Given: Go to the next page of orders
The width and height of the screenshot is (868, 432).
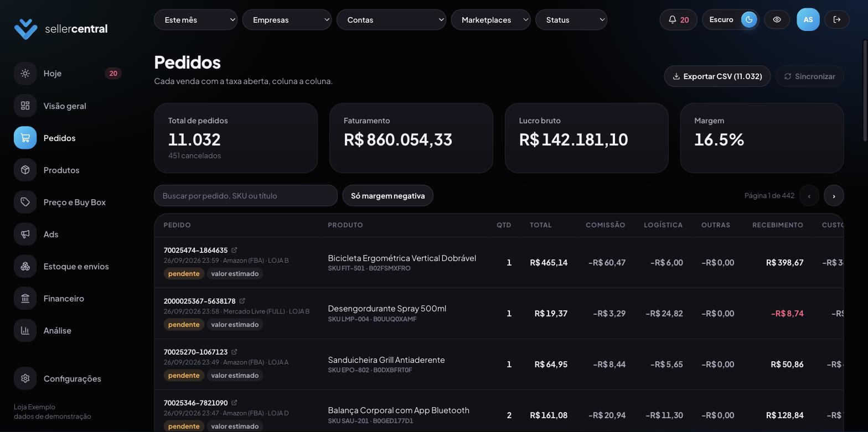Looking at the screenshot, I should (834, 196).
